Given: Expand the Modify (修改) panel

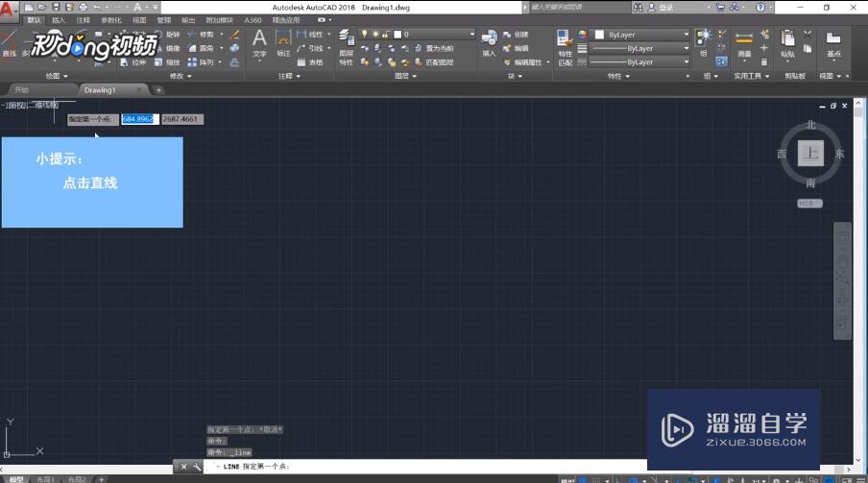Looking at the screenshot, I should pyautogui.click(x=180, y=76).
